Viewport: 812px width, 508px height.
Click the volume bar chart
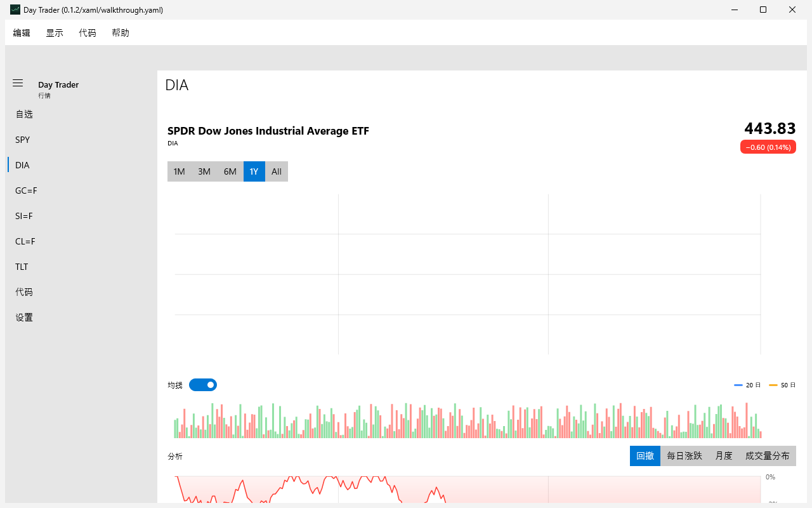(x=468, y=420)
